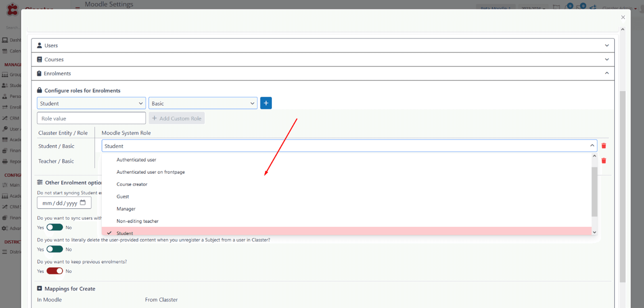
Task: Close the Moodle Settings dialog
Action: [x=623, y=17]
